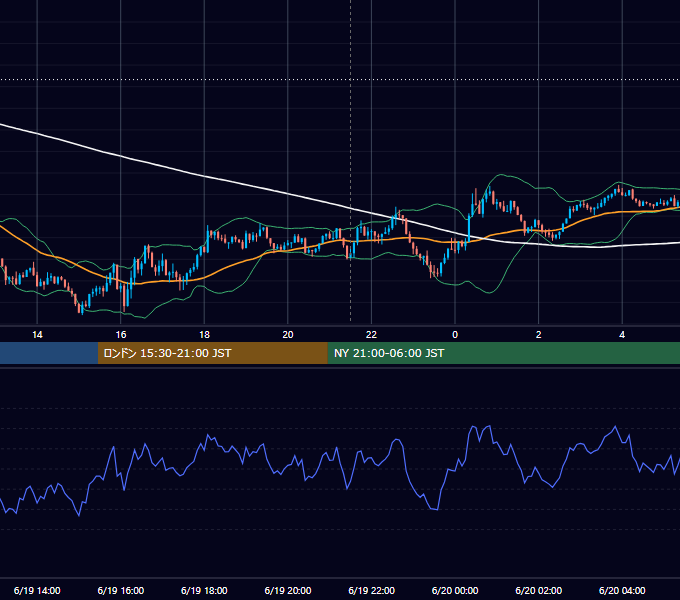Click the 6/19 16:00 date label
Viewport: 680px width, 600px height.
pos(121,590)
